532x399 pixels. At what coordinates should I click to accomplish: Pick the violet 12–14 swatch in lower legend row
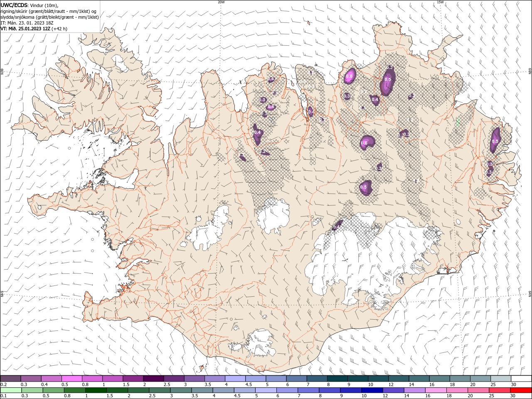click(393, 390)
